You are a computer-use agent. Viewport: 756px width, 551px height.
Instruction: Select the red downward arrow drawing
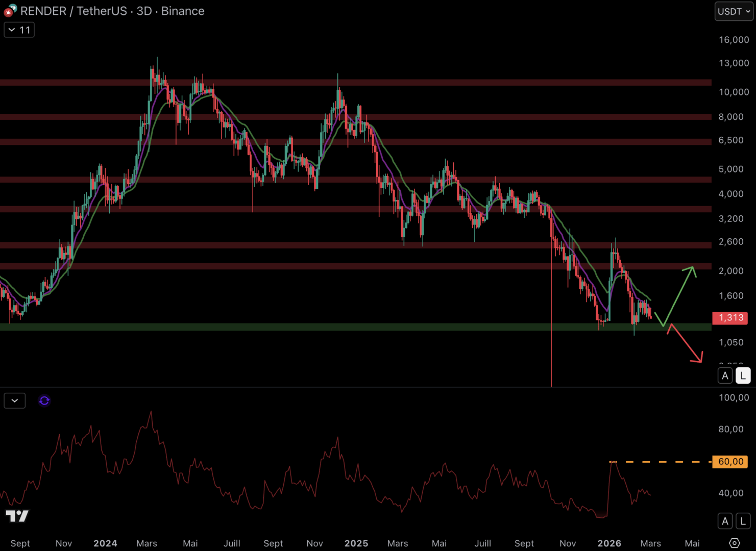tap(686, 344)
